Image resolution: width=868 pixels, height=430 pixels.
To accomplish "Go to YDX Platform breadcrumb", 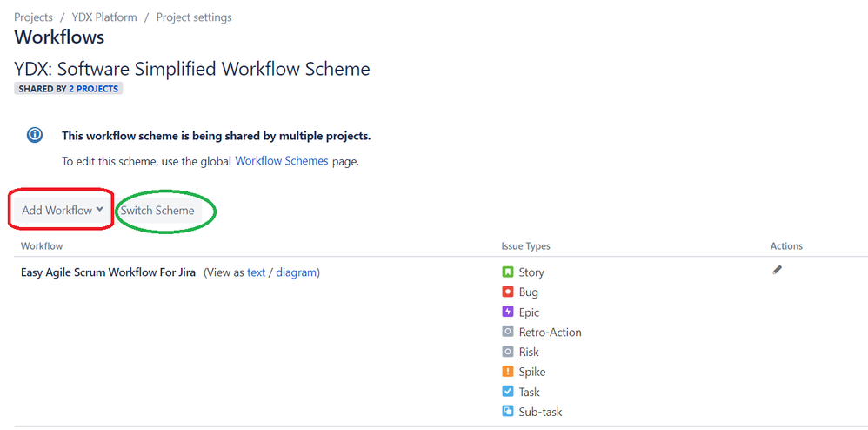I will point(104,17).
